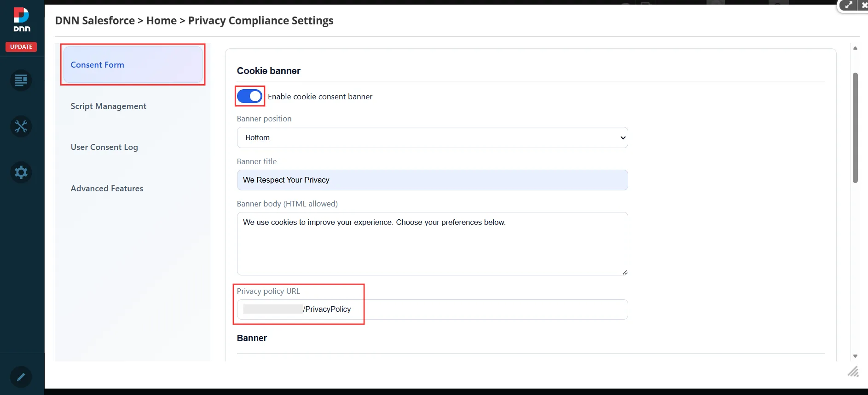Image resolution: width=868 pixels, height=395 pixels.
Task: Click the 'Privacy Compliance Settings' breadcrumb title
Action: click(x=261, y=21)
